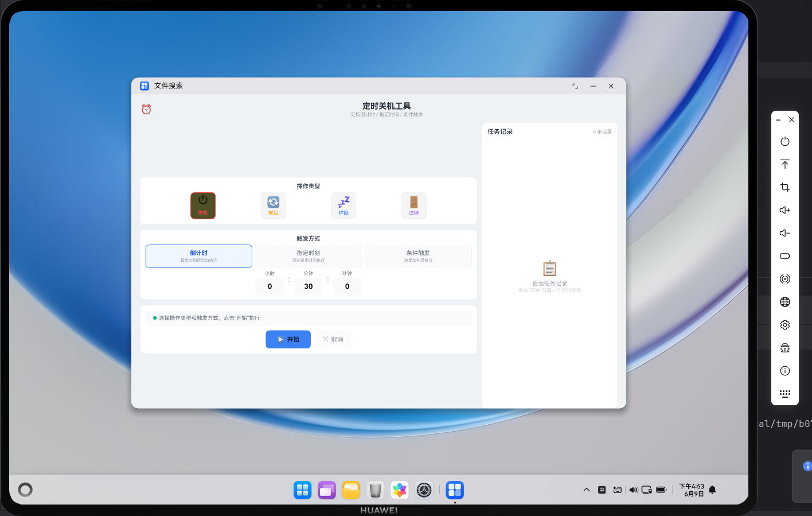Select the 重启 restart operation icon
Image resolution: width=812 pixels, height=516 pixels.
pos(274,205)
